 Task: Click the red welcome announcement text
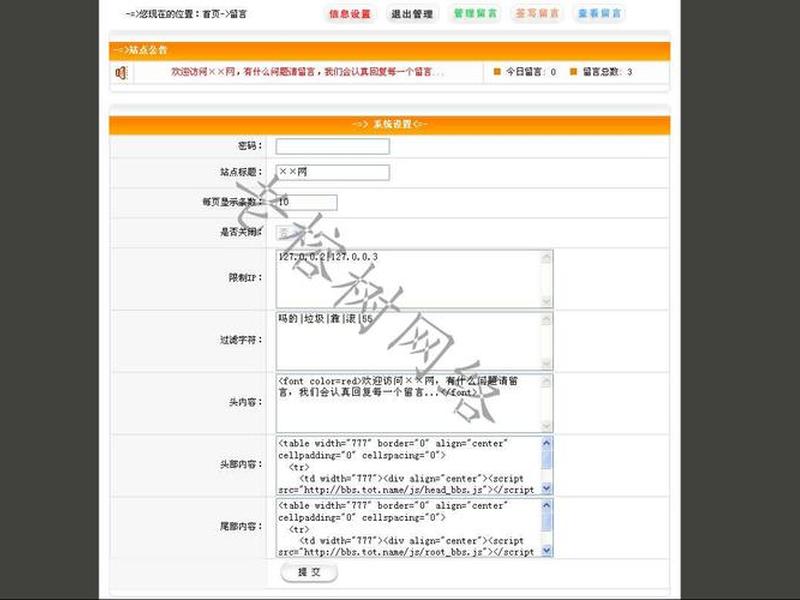(307, 72)
